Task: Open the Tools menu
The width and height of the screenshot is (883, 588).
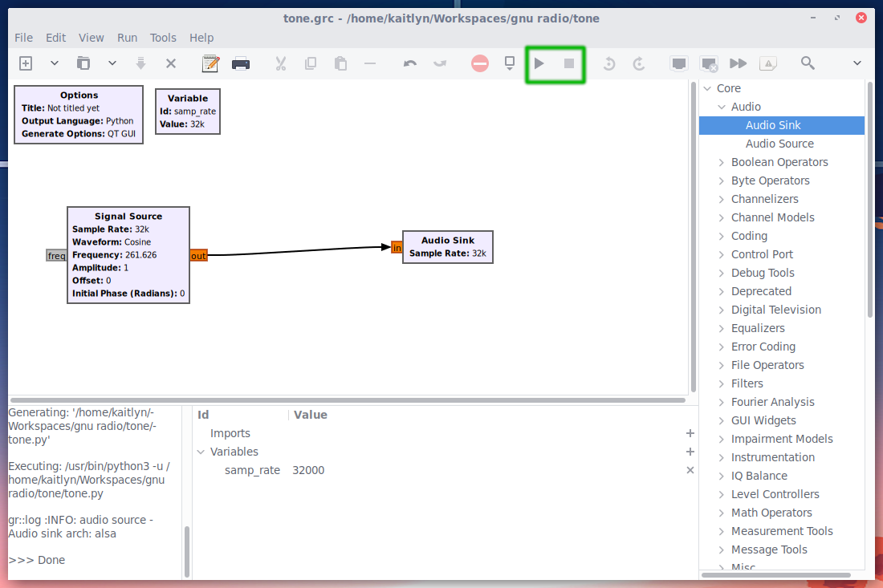Action: (x=163, y=38)
